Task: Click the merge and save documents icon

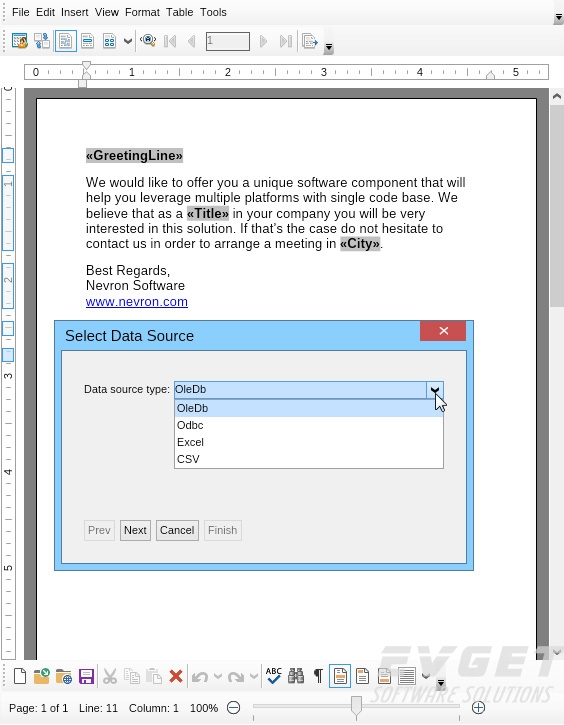Action: click(309, 41)
